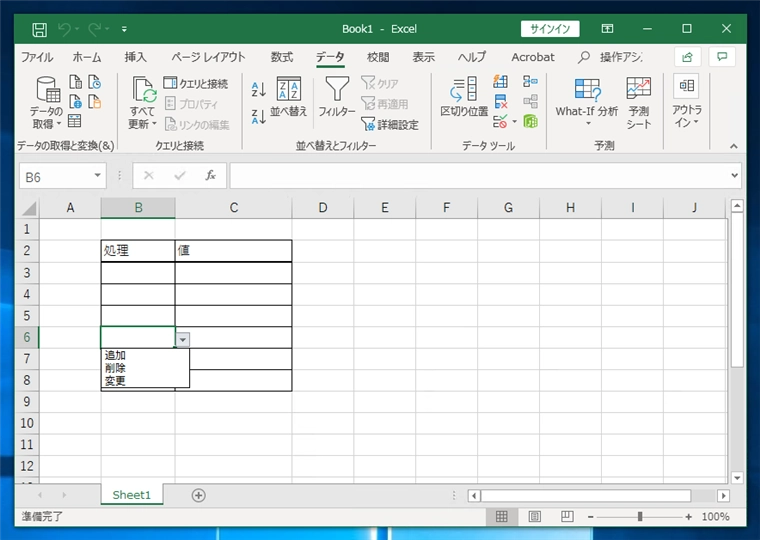This screenshot has width=760, height=540.
Task: Open the File (ファイル) tab
Action: tap(37, 57)
